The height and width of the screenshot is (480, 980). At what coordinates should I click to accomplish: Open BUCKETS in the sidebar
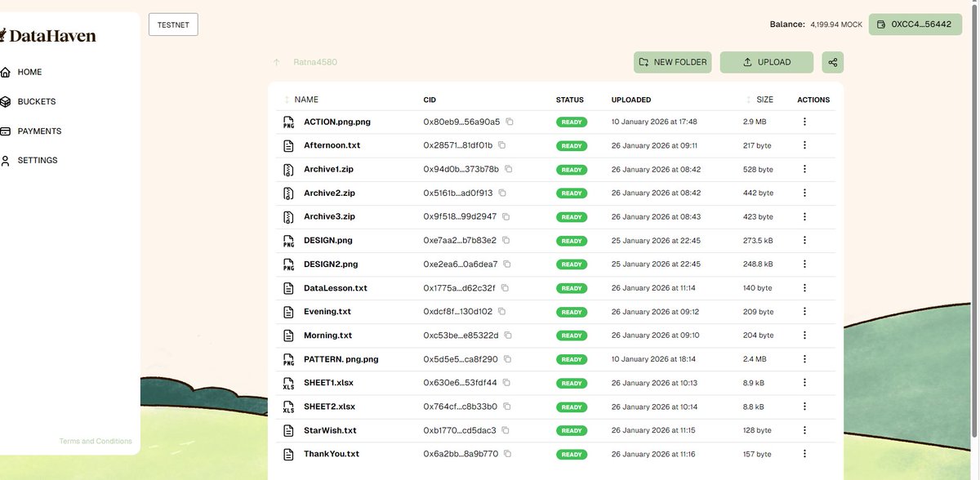(28, 101)
